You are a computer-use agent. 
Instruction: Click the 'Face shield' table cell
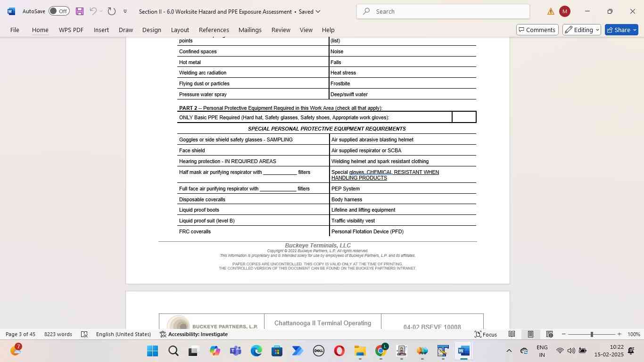pyautogui.click(x=253, y=150)
